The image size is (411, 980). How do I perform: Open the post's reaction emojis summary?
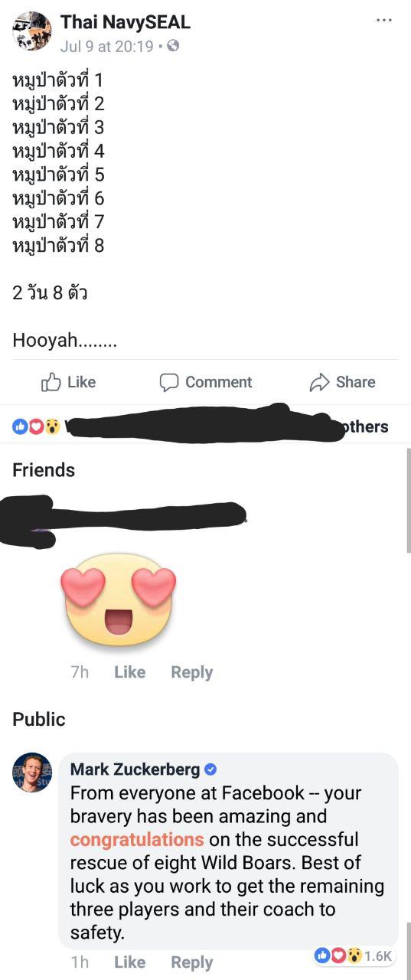pyautogui.click(x=37, y=426)
